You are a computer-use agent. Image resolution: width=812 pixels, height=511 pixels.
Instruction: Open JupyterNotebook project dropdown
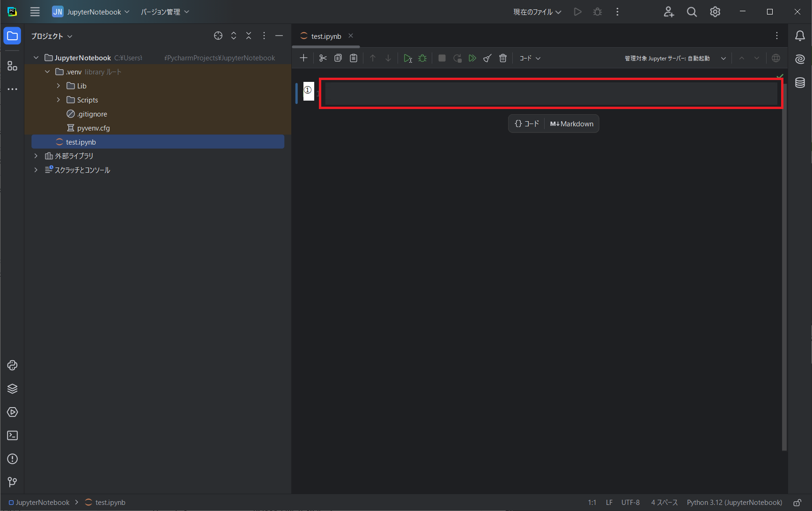91,12
